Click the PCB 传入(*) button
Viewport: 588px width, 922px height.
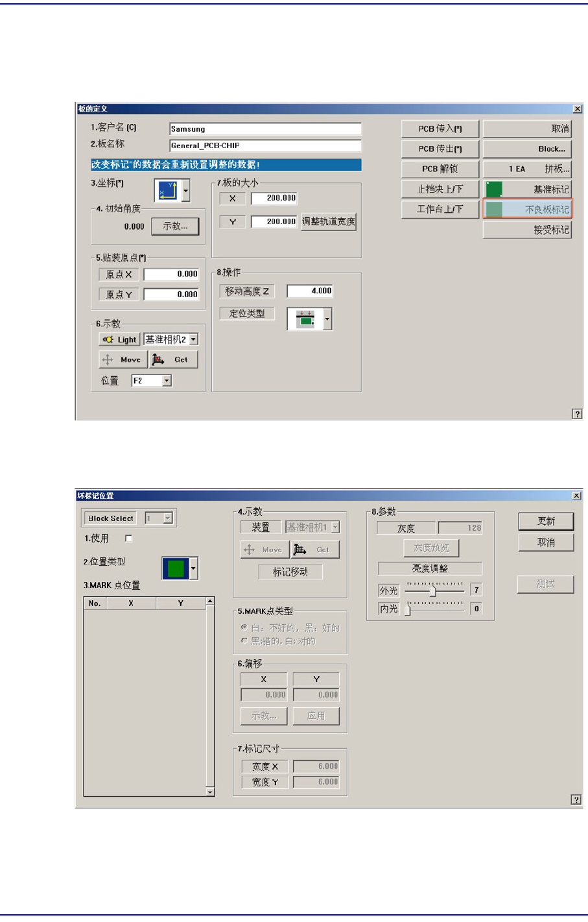(x=440, y=129)
